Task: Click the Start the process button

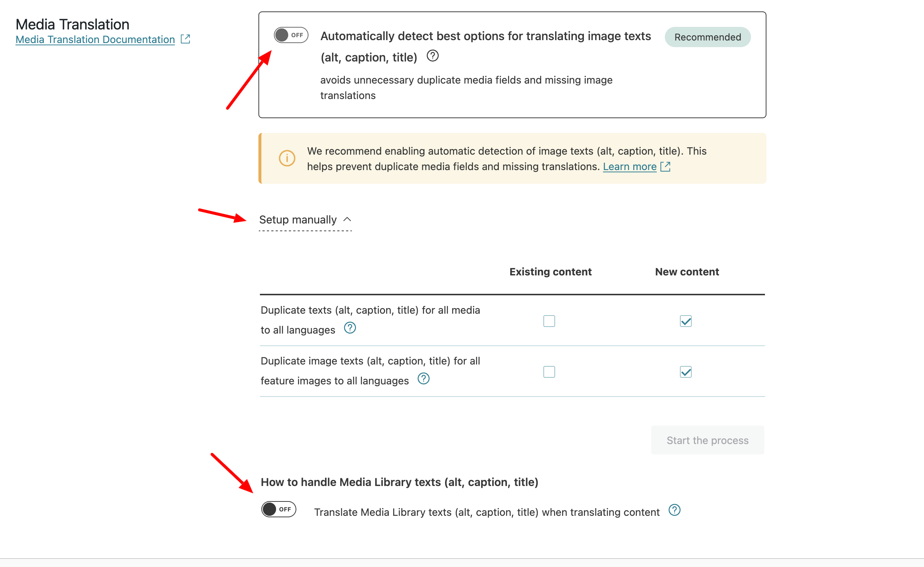Action: [x=707, y=440]
